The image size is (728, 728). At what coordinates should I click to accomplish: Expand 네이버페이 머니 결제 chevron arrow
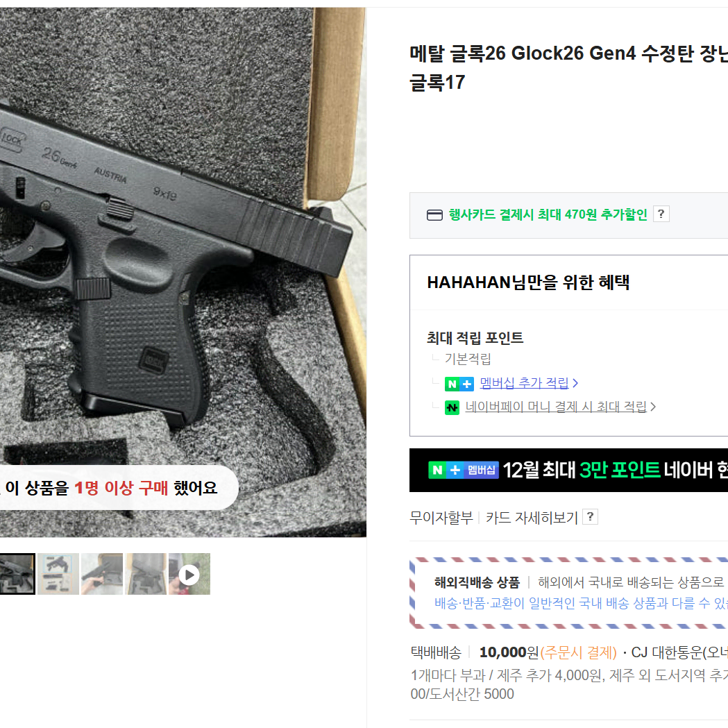point(653,407)
